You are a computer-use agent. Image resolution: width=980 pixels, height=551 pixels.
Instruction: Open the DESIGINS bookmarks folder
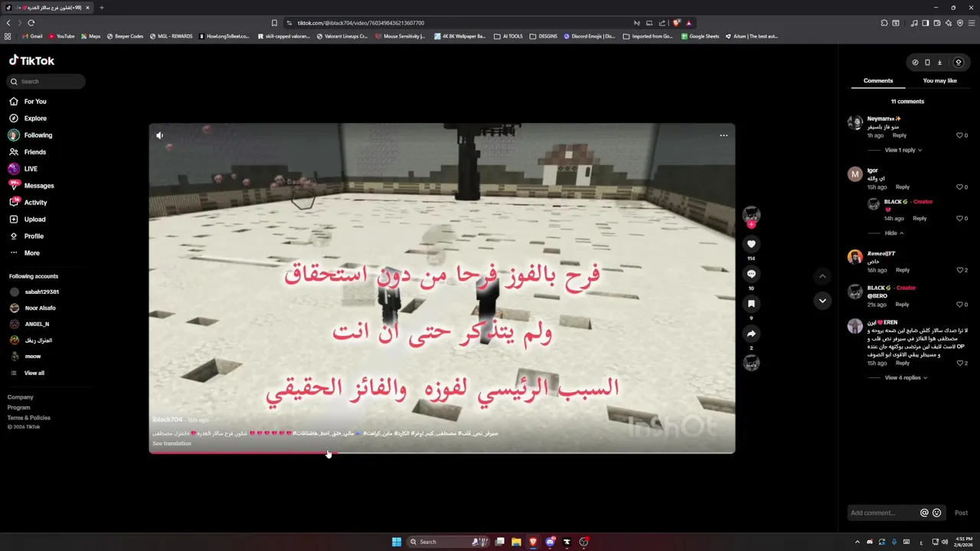(x=544, y=36)
